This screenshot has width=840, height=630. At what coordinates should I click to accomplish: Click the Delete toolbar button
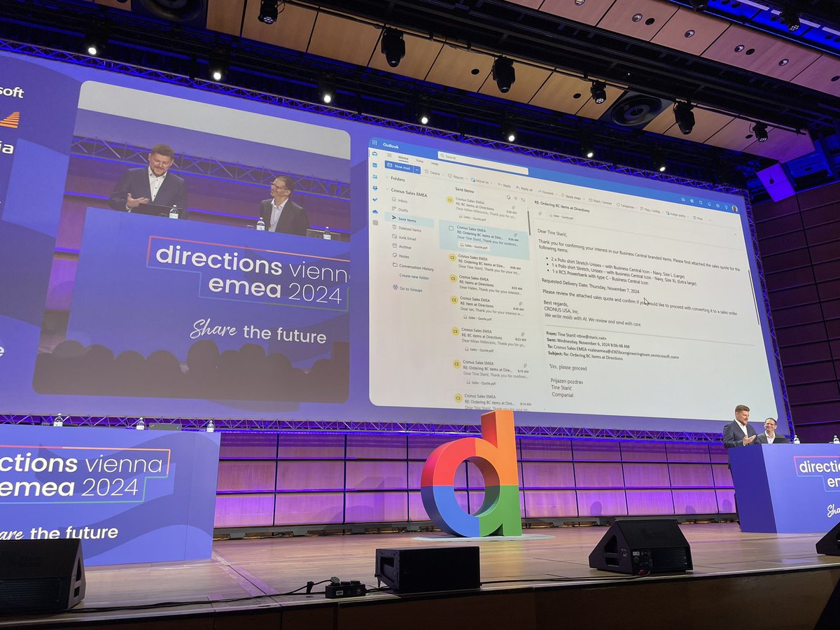(432, 172)
